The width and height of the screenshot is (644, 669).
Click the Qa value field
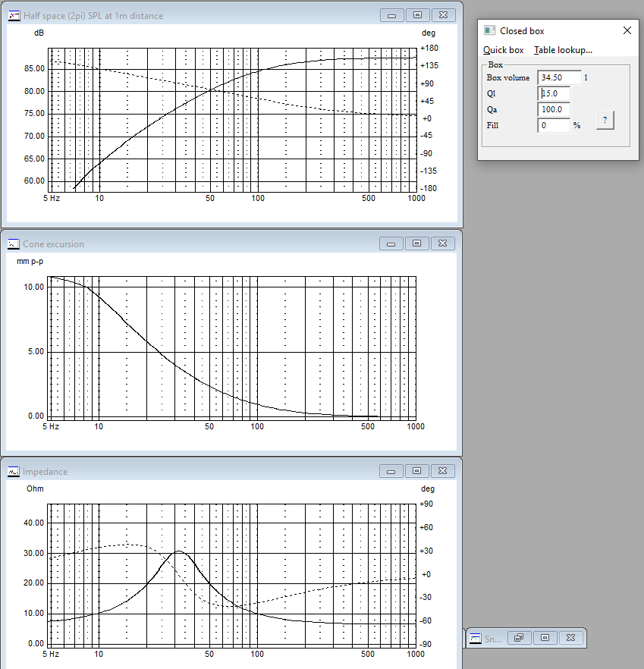(x=554, y=109)
